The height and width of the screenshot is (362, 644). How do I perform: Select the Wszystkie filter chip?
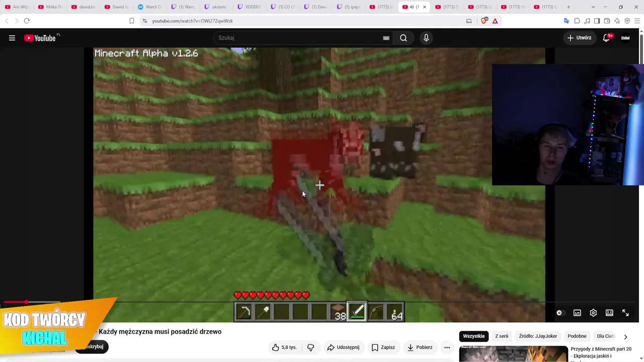[x=474, y=336]
